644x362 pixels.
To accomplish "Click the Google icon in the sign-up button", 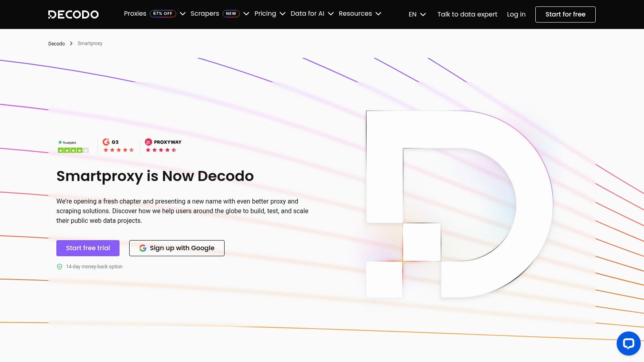I will point(143,248).
